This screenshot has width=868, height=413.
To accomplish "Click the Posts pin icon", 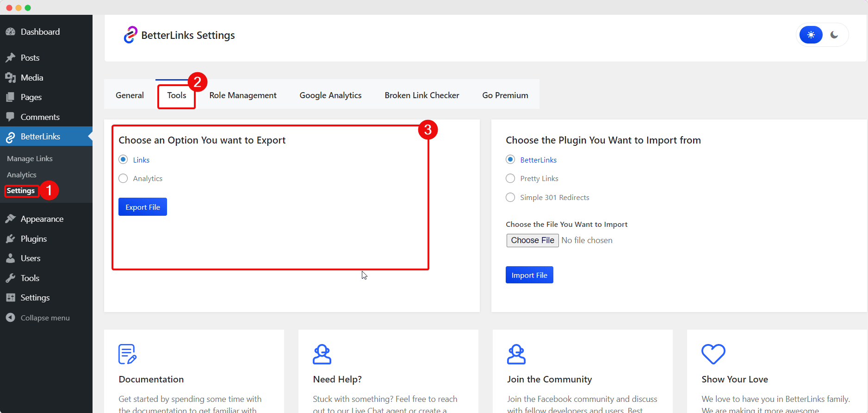I will (10, 58).
